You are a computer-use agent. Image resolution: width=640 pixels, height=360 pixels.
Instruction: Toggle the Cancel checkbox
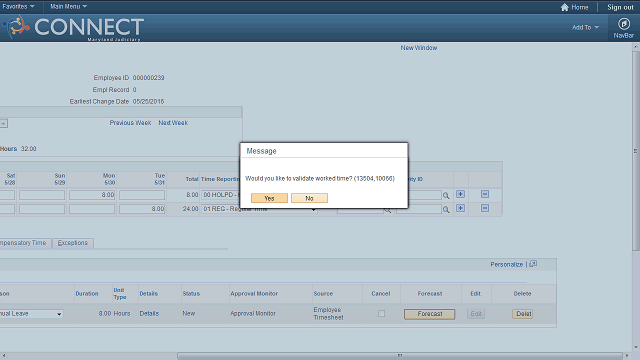[381, 314]
